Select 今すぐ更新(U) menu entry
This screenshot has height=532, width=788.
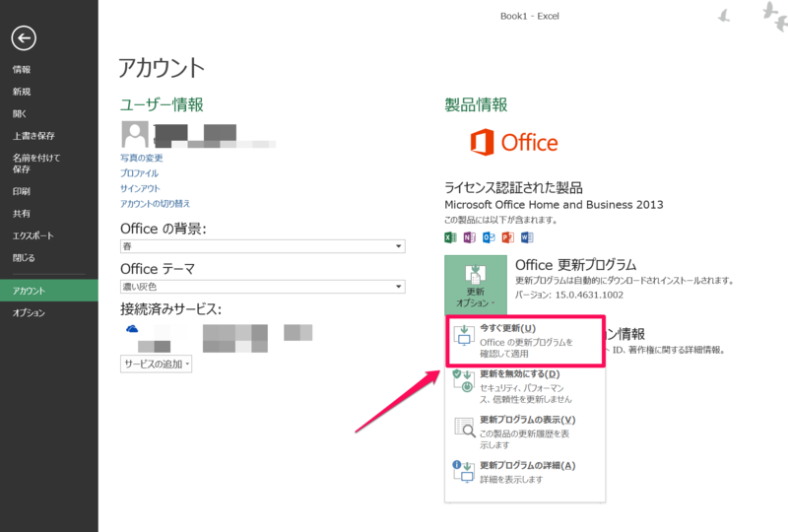pyautogui.click(x=525, y=341)
